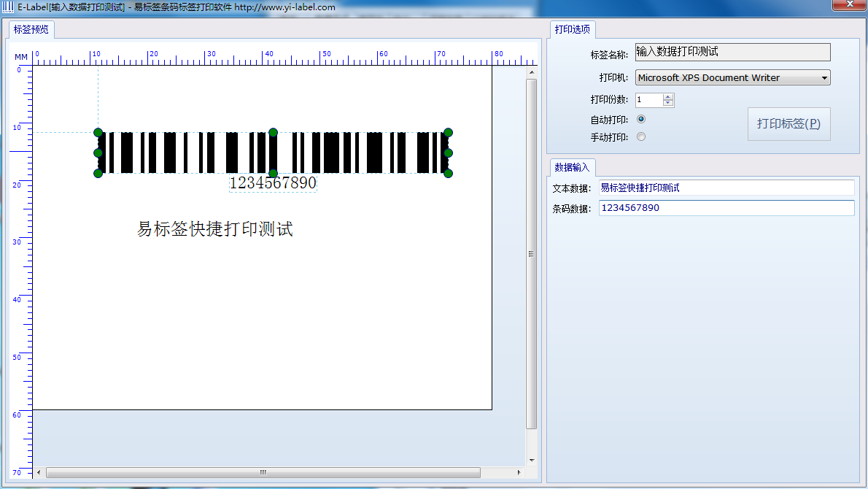Open the 标签预览 tab
Screen dimensions: 868x489
click(x=31, y=29)
